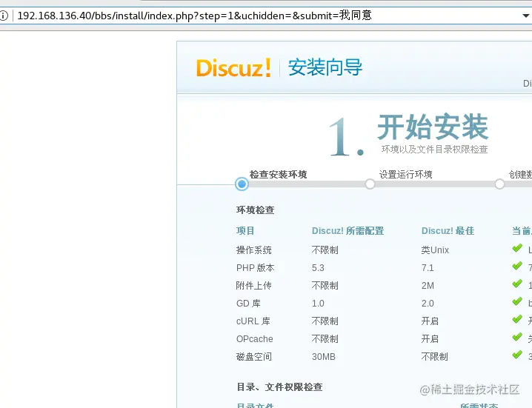The height and width of the screenshot is (408, 532).
Task: Open the address bar history dropdown arrow
Action: [525, 16]
